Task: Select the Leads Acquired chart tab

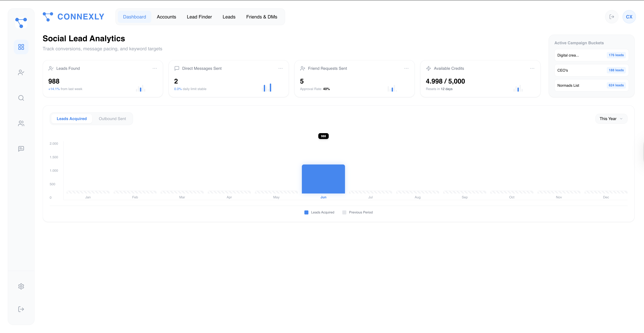Action: (x=72, y=119)
